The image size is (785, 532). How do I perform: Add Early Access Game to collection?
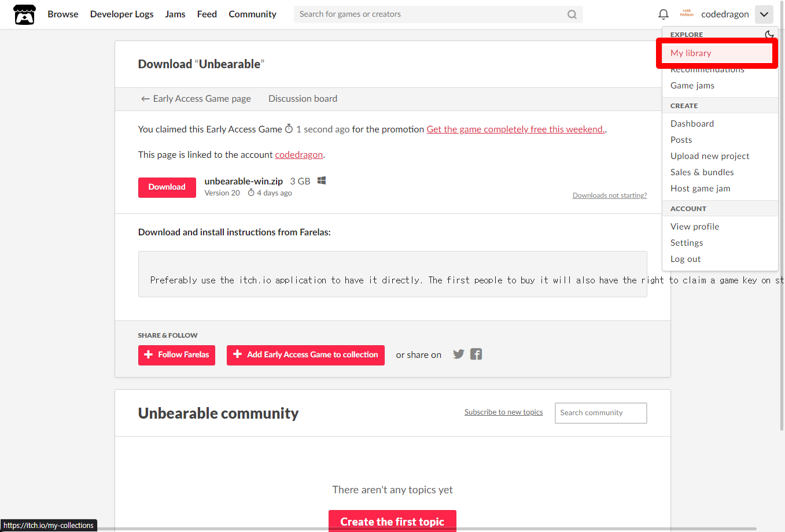coord(305,355)
